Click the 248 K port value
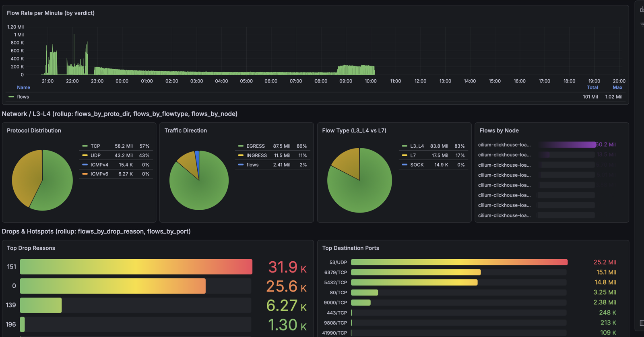Image resolution: width=644 pixels, height=337 pixels. pyautogui.click(x=607, y=312)
